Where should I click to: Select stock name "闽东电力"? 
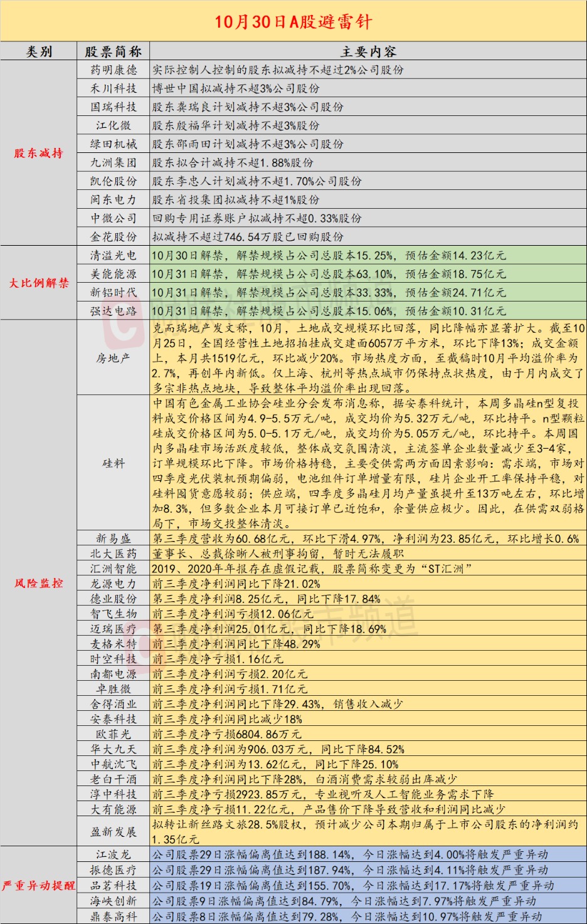tap(114, 199)
